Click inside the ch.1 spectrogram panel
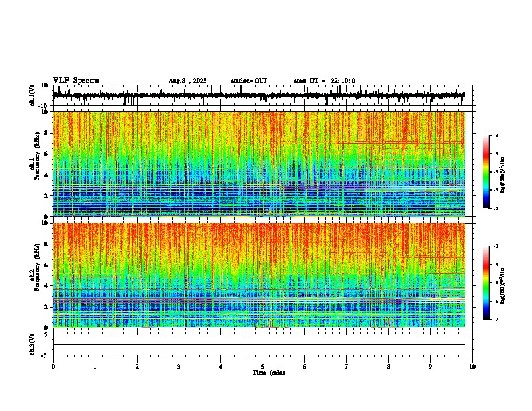The image size is (532, 411). [259, 164]
